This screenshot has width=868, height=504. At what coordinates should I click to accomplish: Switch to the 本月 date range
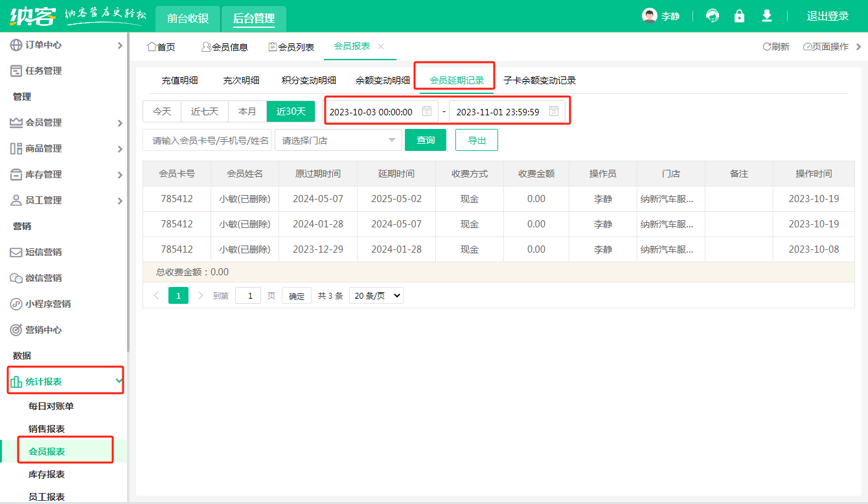tap(247, 111)
